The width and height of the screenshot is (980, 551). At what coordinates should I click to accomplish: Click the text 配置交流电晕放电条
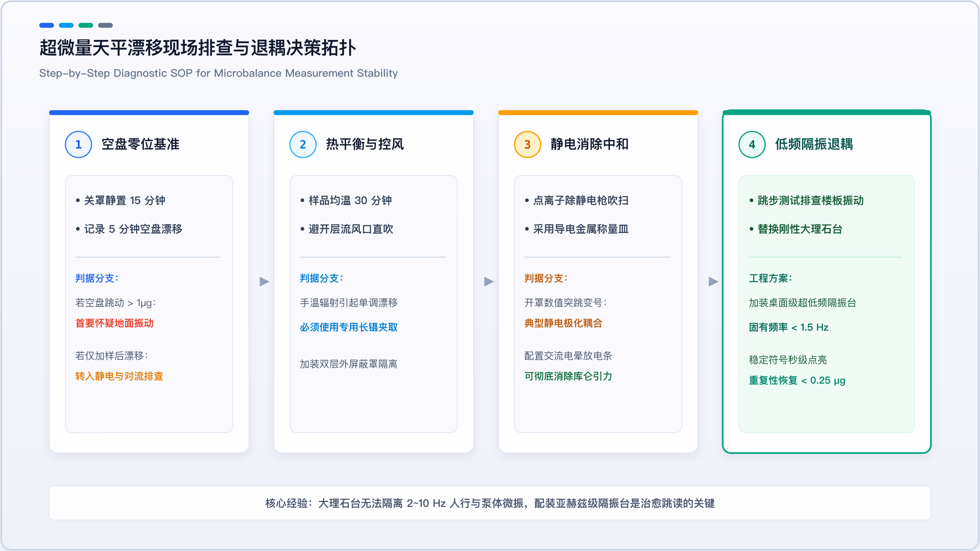(x=568, y=356)
